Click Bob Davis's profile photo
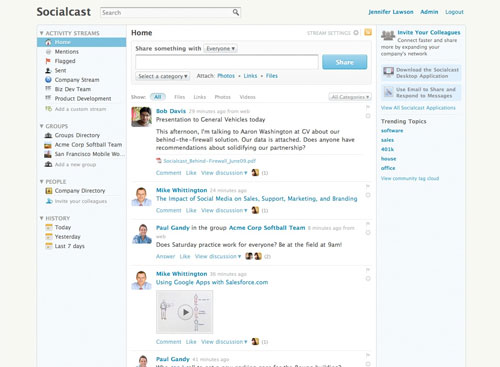 141,117
